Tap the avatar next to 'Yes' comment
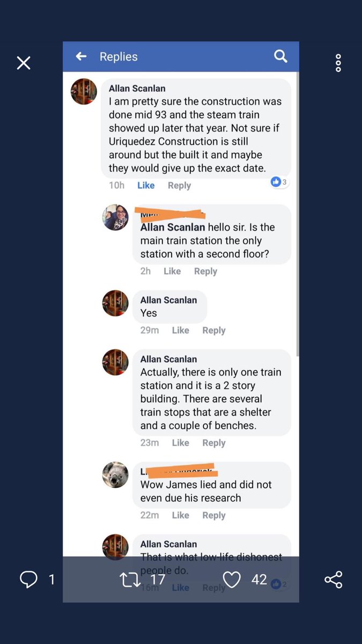The height and width of the screenshot is (644, 362). tap(115, 303)
